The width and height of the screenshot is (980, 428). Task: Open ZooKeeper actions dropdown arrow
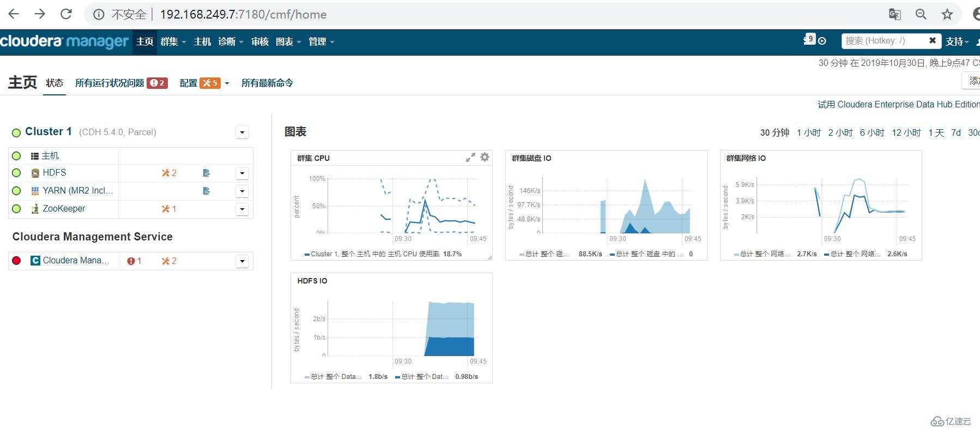(x=242, y=209)
